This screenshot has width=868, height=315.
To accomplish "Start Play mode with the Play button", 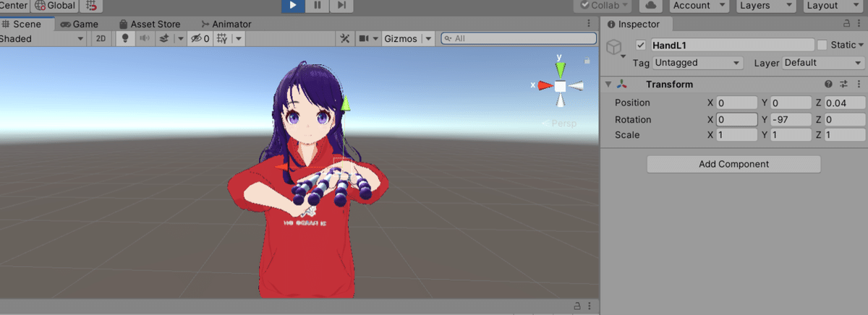I will pos(293,5).
